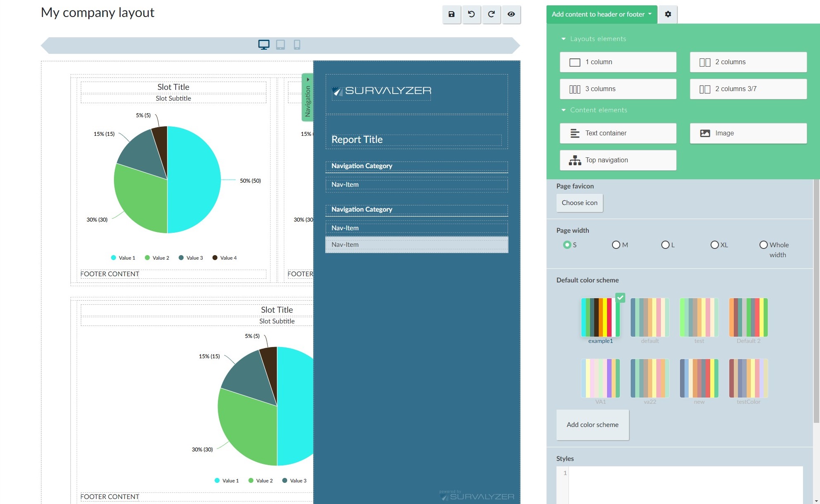Open the settings gear tab

tap(668, 14)
